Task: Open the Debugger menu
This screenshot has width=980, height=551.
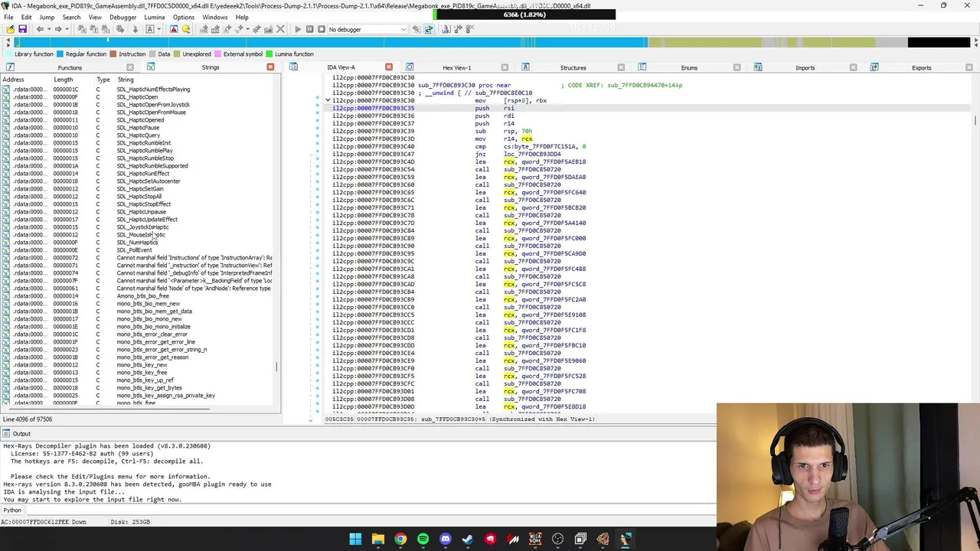Action: pyautogui.click(x=122, y=17)
